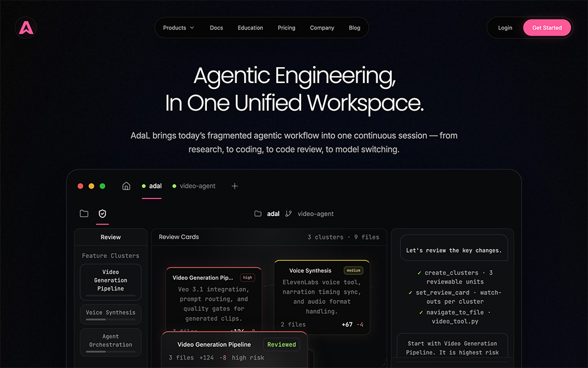588x368 pixels.
Task: Click the Login link
Action: click(505, 28)
